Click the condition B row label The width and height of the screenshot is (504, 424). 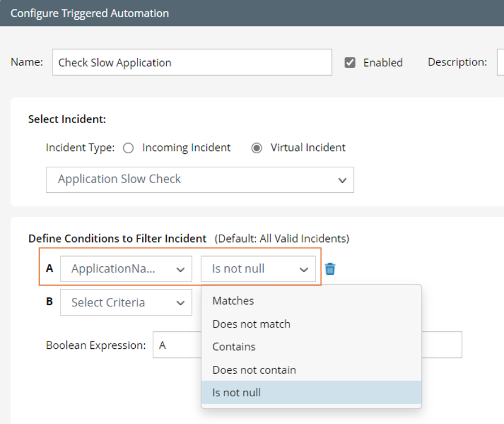49,302
